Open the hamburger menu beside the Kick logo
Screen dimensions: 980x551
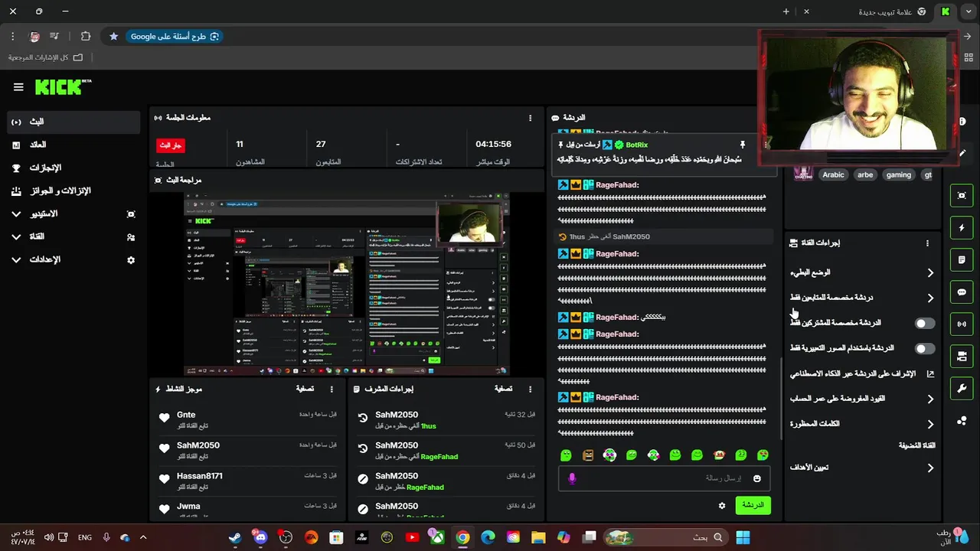point(18,87)
